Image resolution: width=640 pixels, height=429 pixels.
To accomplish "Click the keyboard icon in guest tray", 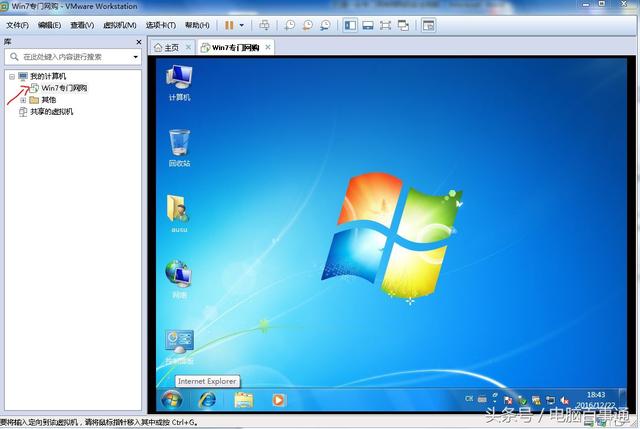I will [482, 399].
